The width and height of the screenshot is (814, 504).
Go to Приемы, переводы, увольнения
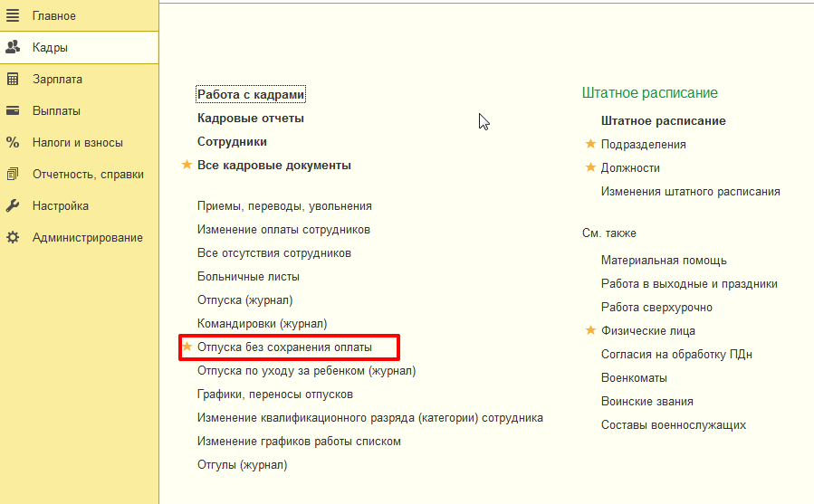coord(284,206)
